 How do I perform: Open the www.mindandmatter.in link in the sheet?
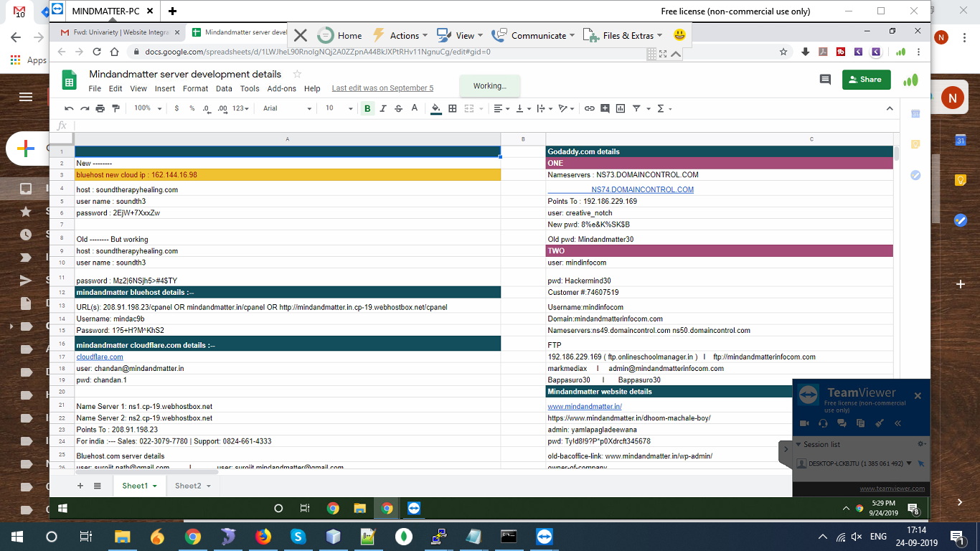click(x=585, y=406)
